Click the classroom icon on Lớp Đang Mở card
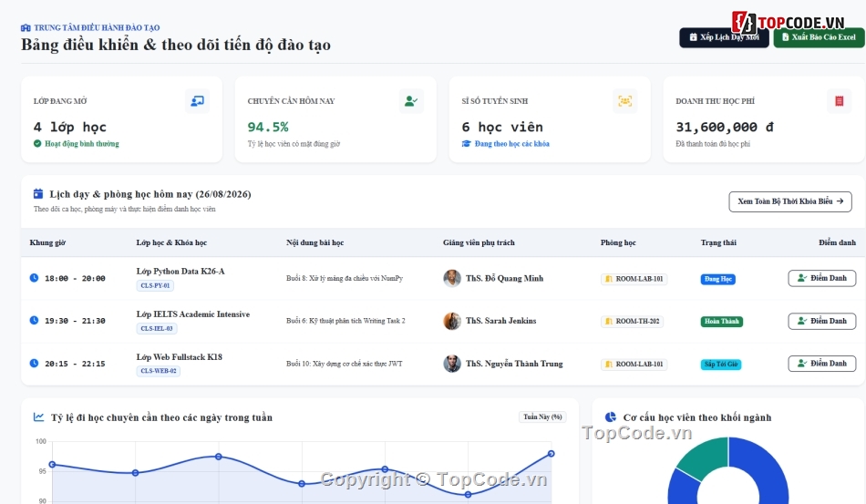 [197, 101]
